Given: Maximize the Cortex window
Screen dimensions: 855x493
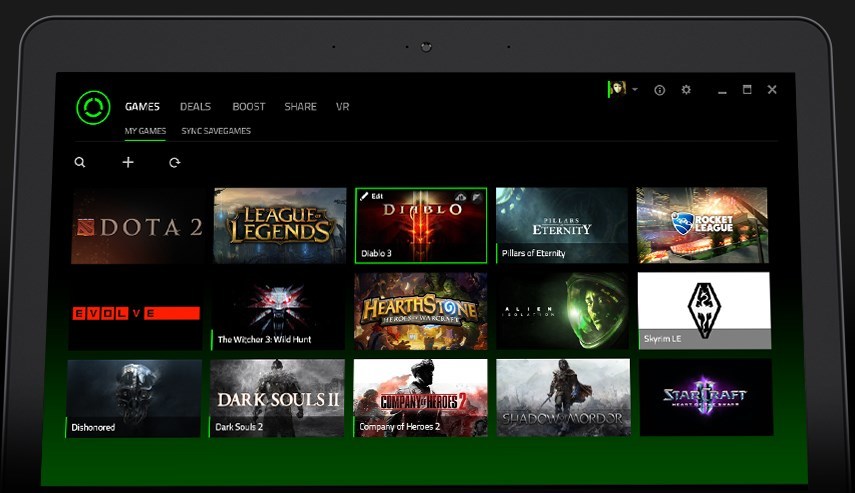Looking at the screenshot, I should pyautogui.click(x=747, y=89).
